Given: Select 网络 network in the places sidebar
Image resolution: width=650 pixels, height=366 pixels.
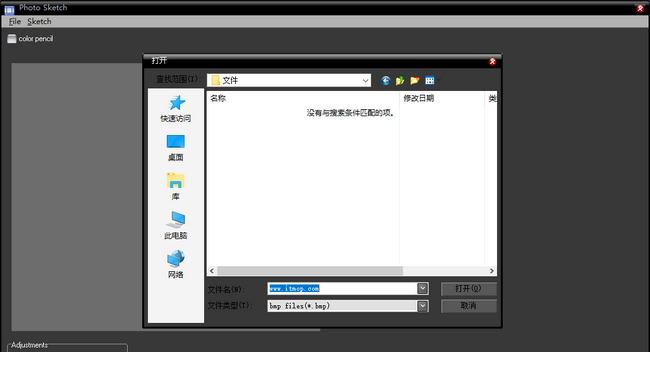Looking at the screenshot, I should click(x=176, y=264).
